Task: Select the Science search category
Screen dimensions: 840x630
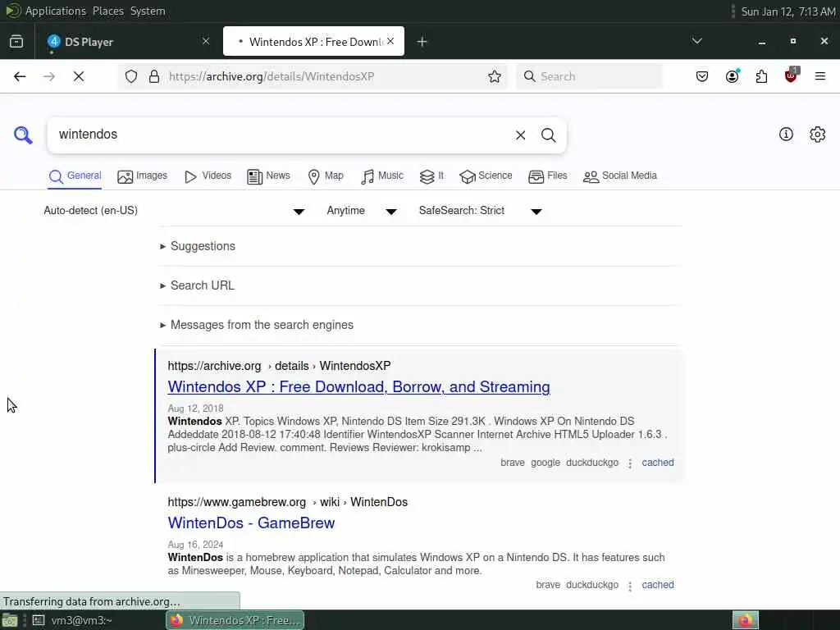Action: click(486, 176)
